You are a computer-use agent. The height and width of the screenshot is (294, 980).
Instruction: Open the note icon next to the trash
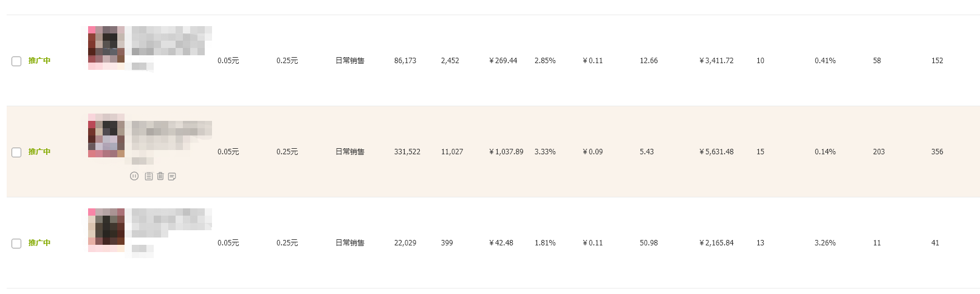tap(172, 176)
